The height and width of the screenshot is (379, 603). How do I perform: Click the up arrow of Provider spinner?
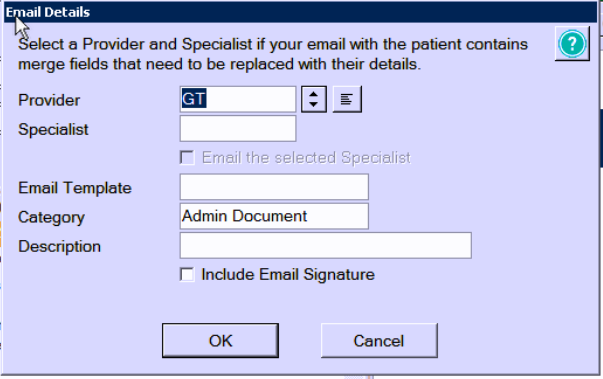pos(313,93)
